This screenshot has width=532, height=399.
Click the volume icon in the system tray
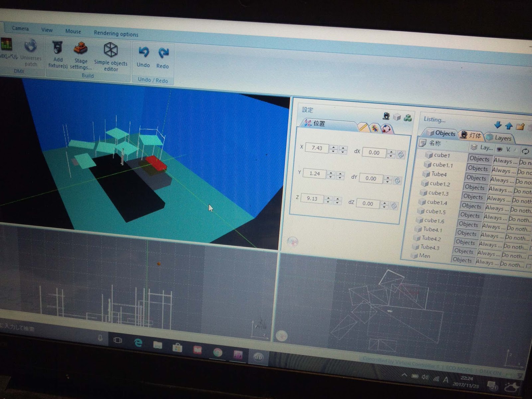(x=425, y=377)
